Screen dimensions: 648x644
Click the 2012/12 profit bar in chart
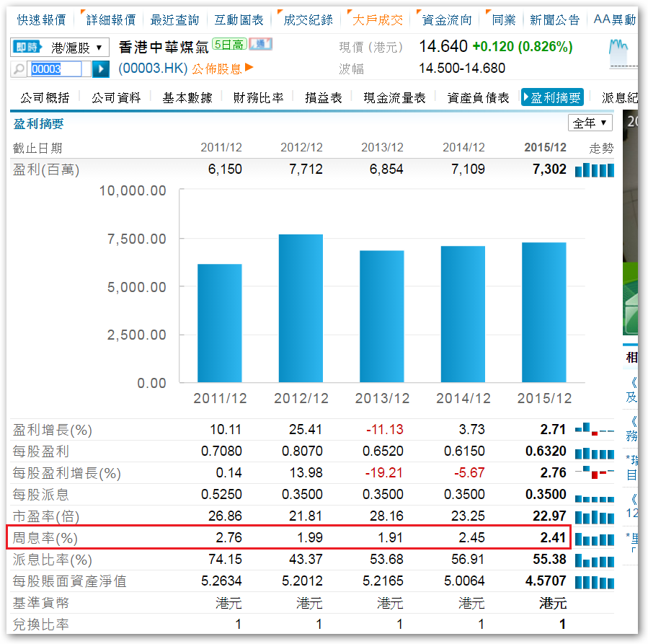(x=301, y=309)
